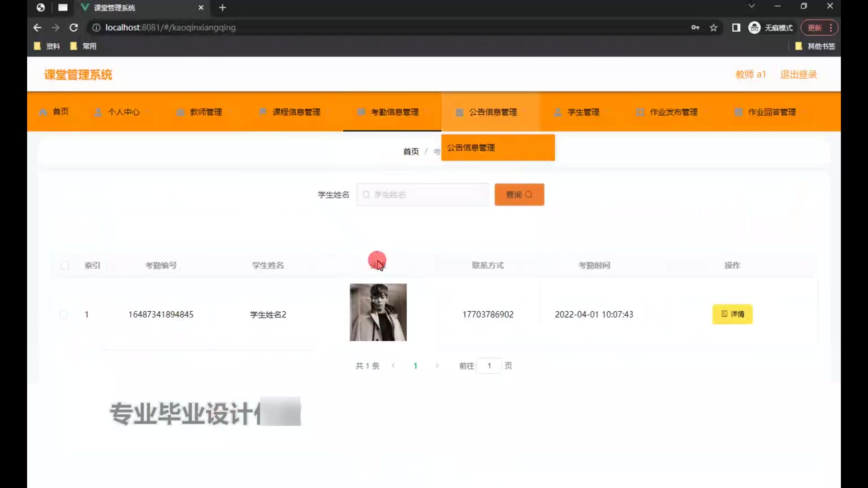The height and width of the screenshot is (488, 868).
Task: Click phone number 17703786902
Action: coord(488,314)
